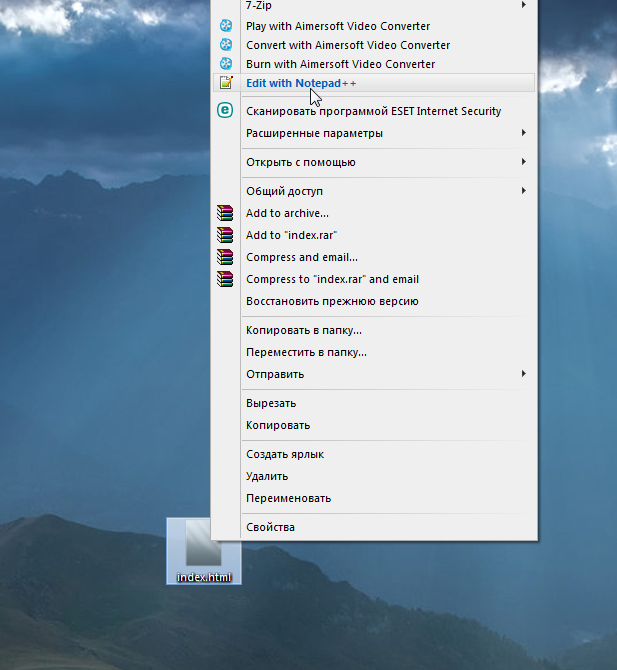Expand the 7-Zip submenu arrow
617x670 pixels.
523,5
